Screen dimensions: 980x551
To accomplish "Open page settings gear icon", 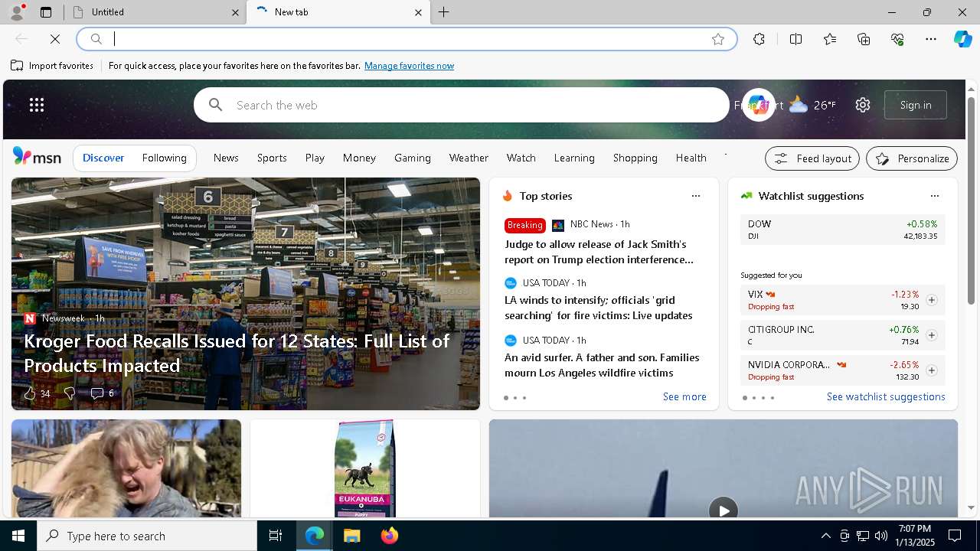I will coord(863,105).
